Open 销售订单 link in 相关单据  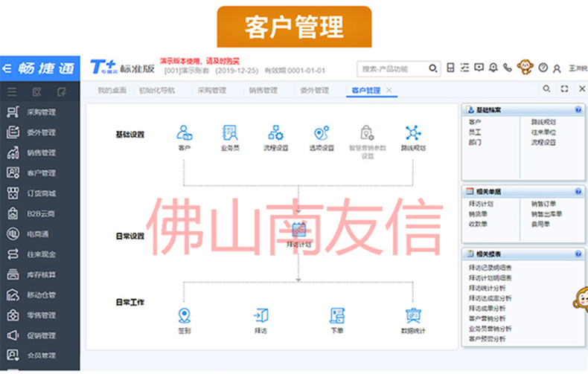coord(543,204)
